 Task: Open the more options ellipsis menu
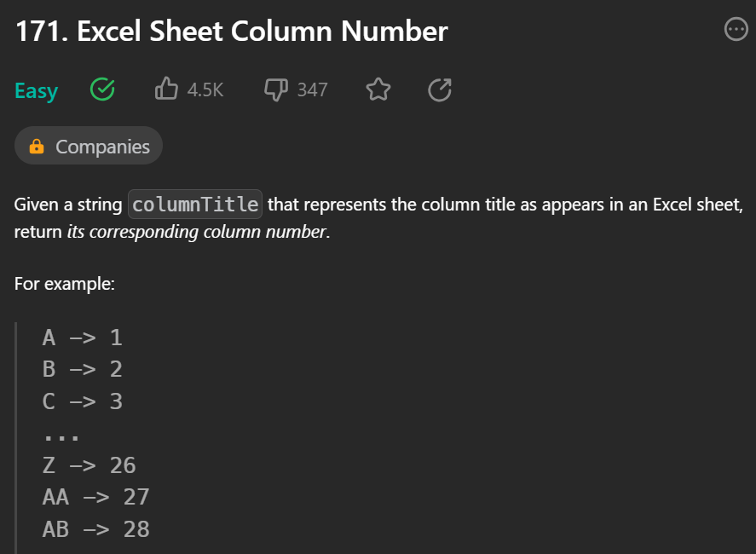click(735, 31)
